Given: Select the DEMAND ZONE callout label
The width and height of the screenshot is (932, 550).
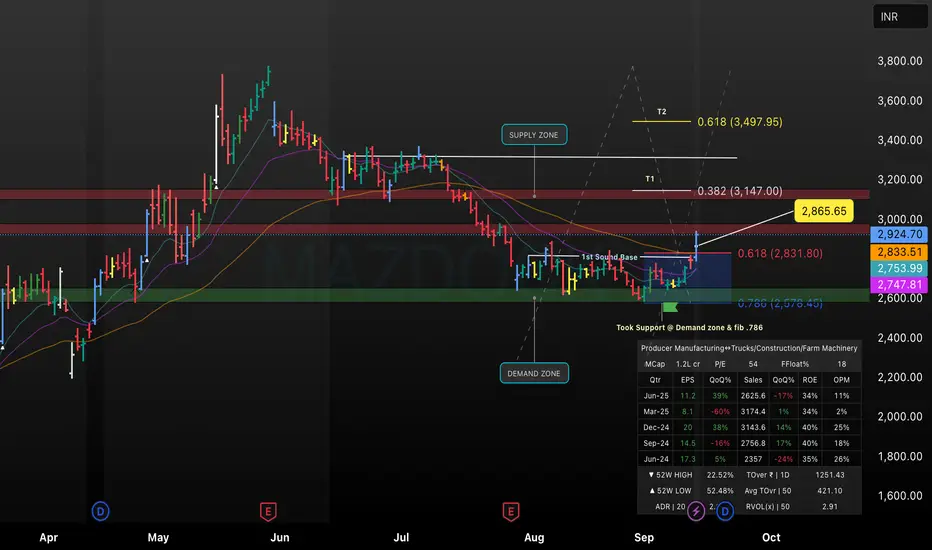Looking at the screenshot, I should click(x=534, y=373).
